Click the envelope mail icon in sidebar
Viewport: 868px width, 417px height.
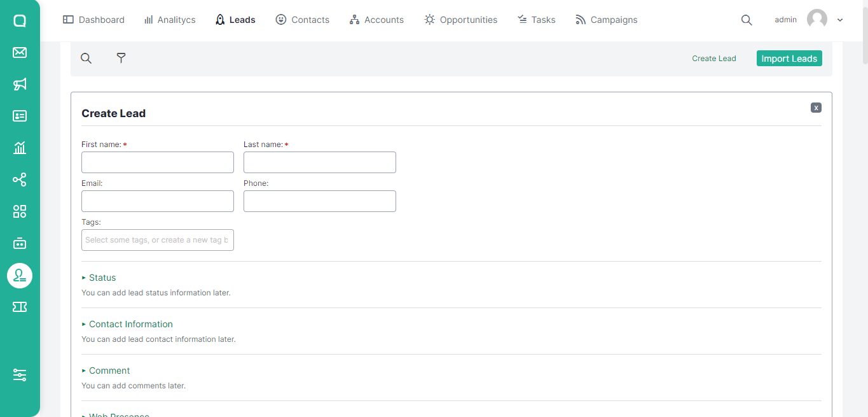pyautogui.click(x=20, y=52)
